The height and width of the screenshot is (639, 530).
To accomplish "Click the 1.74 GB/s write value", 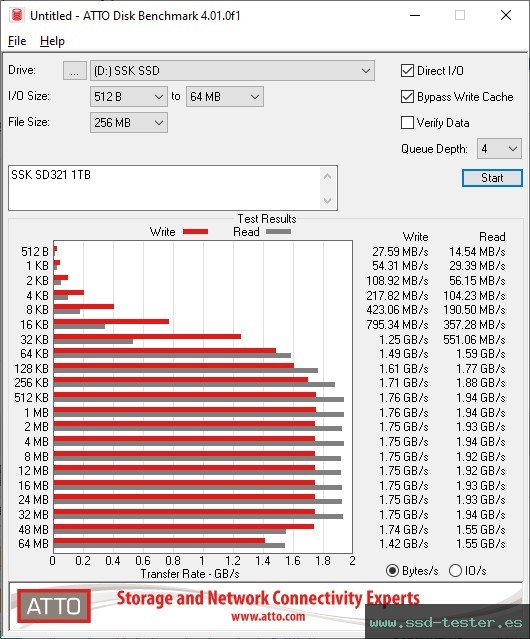I will [x=404, y=529].
